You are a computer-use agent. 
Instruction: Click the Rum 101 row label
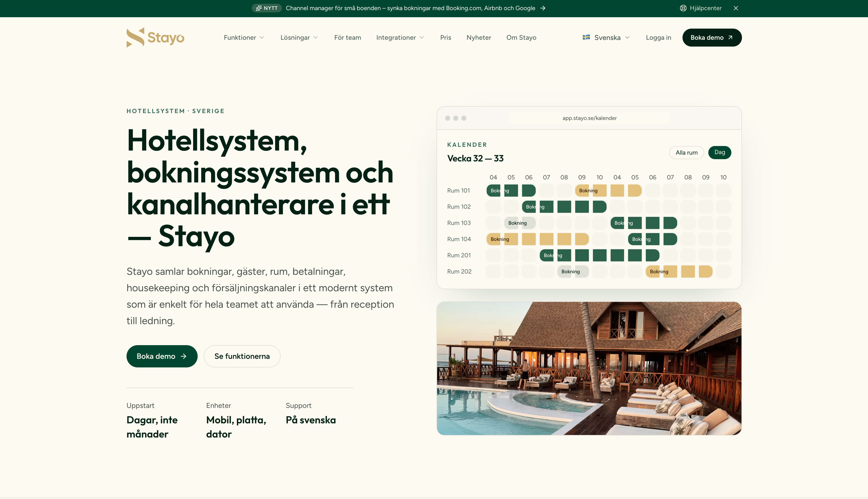[x=458, y=191]
